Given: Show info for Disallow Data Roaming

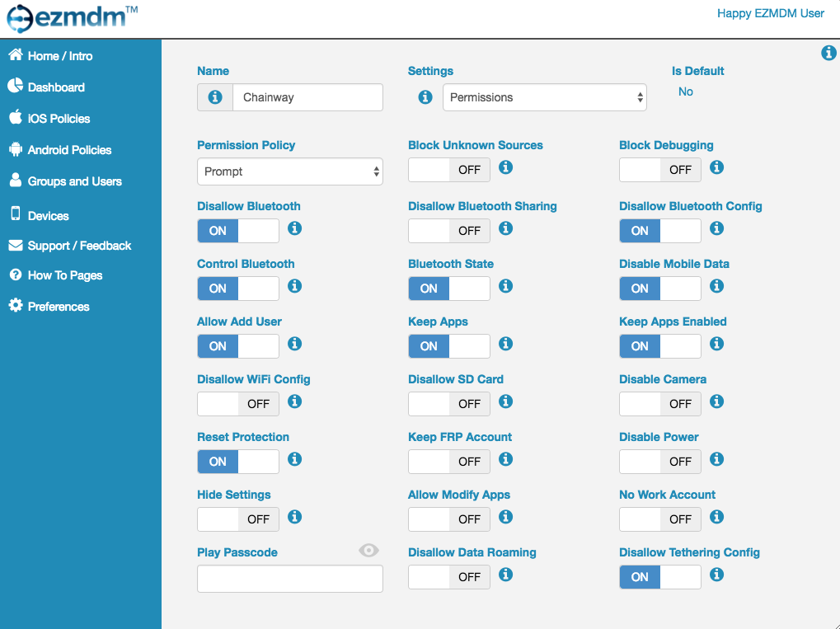Looking at the screenshot, I should 505,575.
